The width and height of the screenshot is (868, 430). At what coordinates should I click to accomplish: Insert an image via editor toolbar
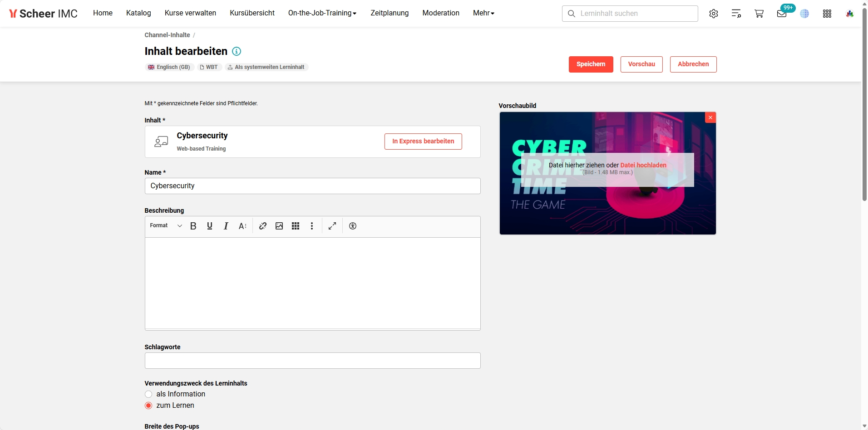279,226
